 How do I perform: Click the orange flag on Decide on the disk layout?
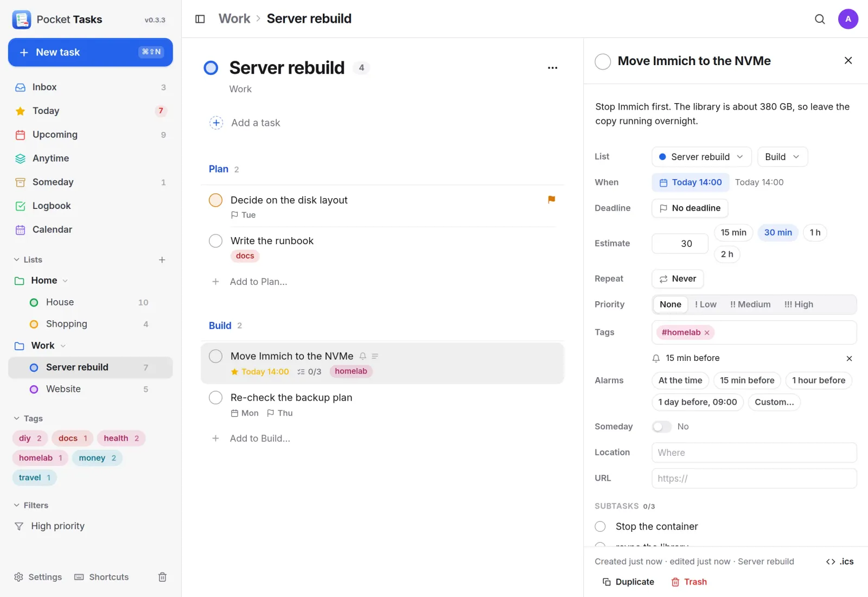click(551, 200)
